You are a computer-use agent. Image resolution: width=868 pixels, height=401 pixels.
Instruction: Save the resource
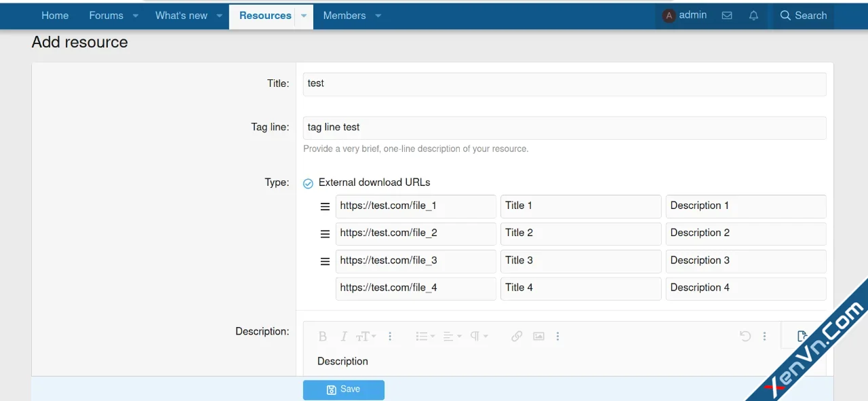[x=343, y=389]
